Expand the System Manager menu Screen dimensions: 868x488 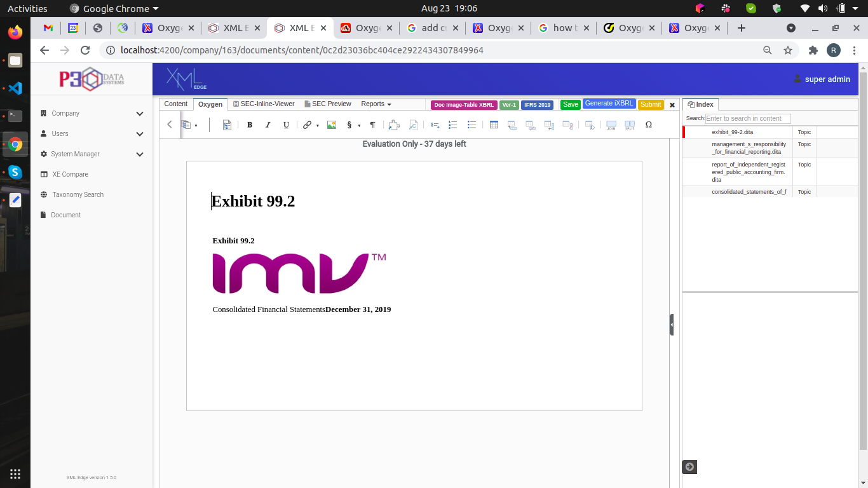pos(92,154)
